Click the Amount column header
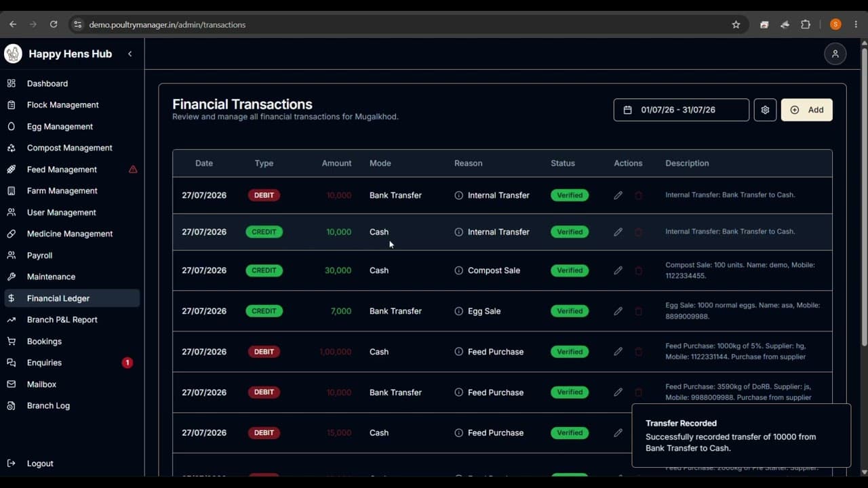Screen dimensions: 868x488 pos(336,163)
